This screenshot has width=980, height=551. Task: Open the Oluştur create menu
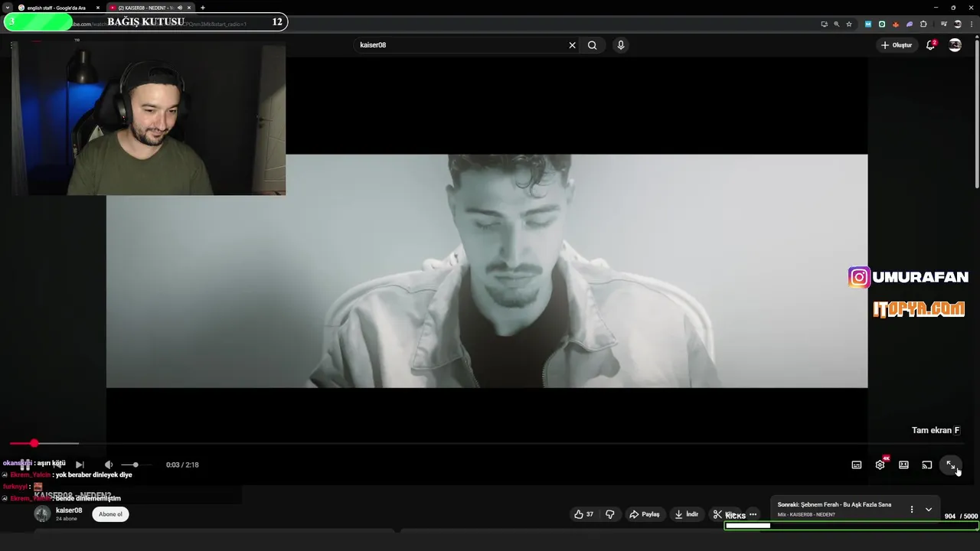click(x=897, y=45)
